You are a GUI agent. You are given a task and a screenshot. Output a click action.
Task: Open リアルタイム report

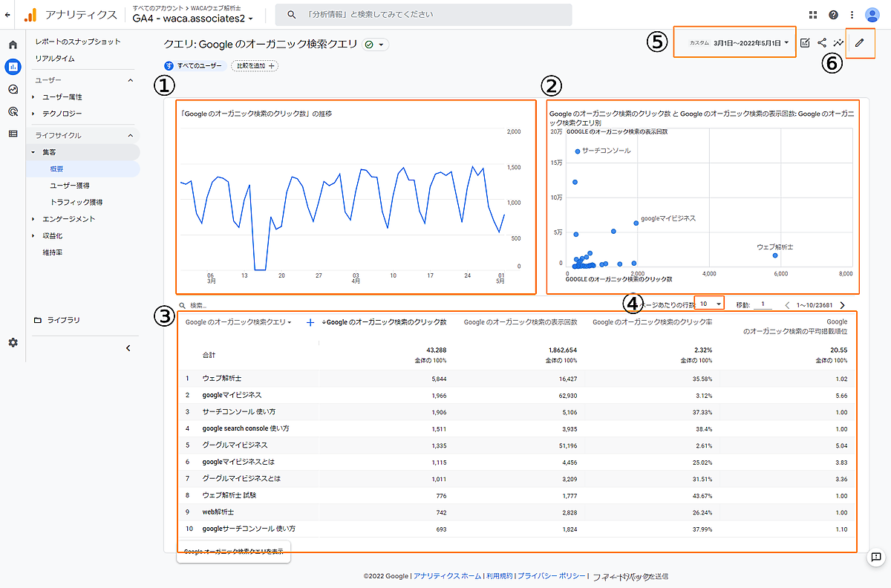click(55, 59)
